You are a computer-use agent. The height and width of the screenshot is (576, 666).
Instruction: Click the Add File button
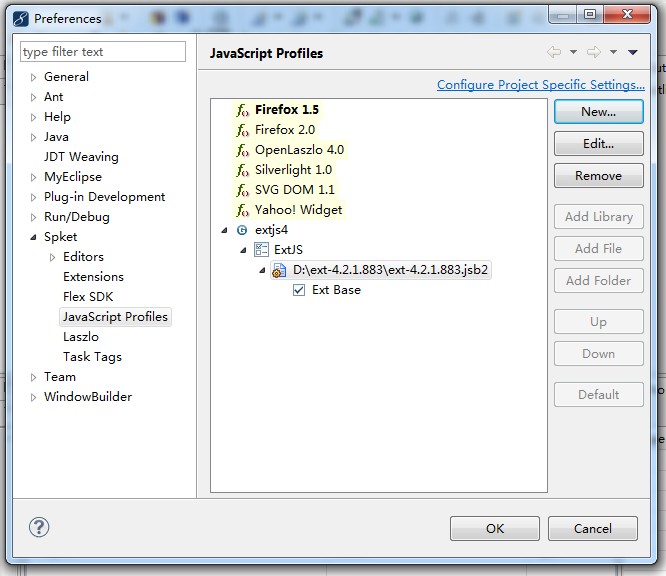coord(598,248)
